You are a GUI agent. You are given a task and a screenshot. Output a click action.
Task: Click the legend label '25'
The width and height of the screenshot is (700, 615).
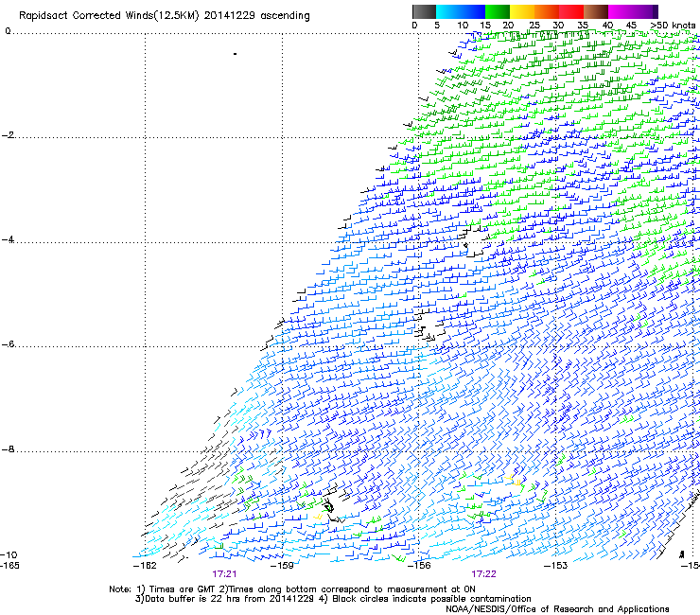(534, 26)
